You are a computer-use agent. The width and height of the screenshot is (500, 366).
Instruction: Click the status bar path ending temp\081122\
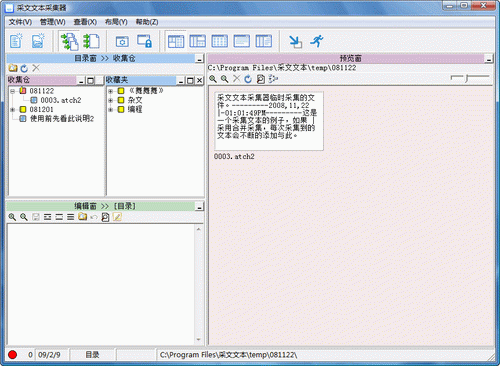point(229,355)
